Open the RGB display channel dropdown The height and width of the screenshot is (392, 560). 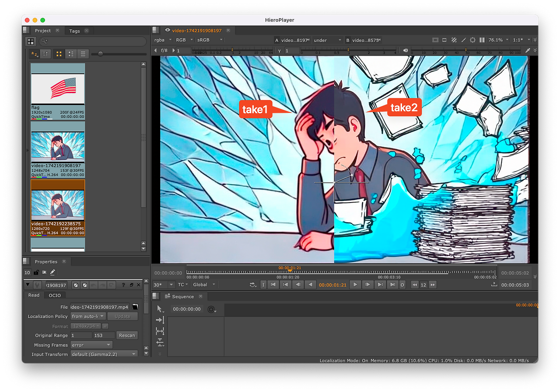[x=184, y=40]
